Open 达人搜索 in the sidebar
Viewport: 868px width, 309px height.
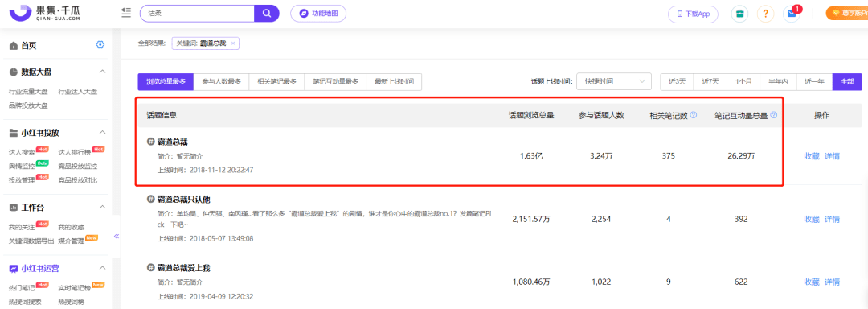pos(23,152)
